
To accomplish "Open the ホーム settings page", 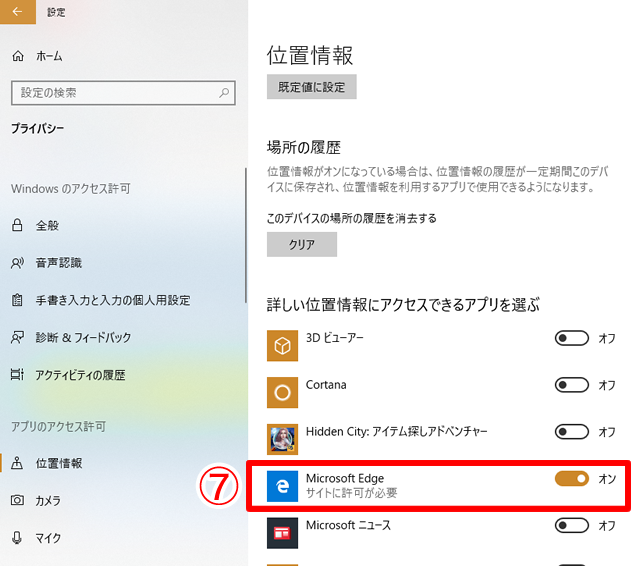I will coord(49,56).
